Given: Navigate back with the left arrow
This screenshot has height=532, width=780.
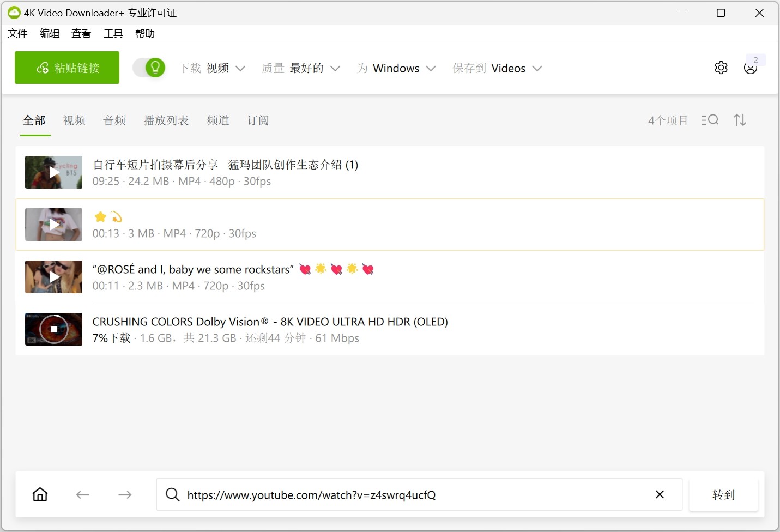Looking at the screenshot, I should coord(82,494).
